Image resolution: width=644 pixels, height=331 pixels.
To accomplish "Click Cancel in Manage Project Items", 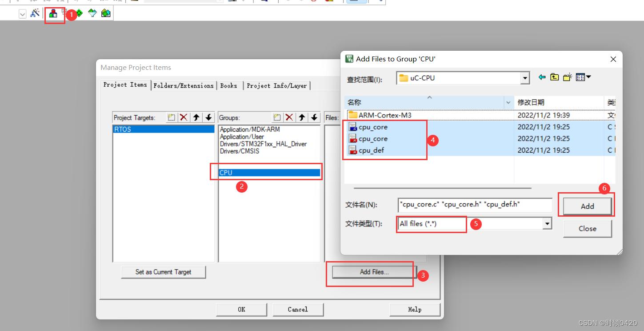I will 298,309.
